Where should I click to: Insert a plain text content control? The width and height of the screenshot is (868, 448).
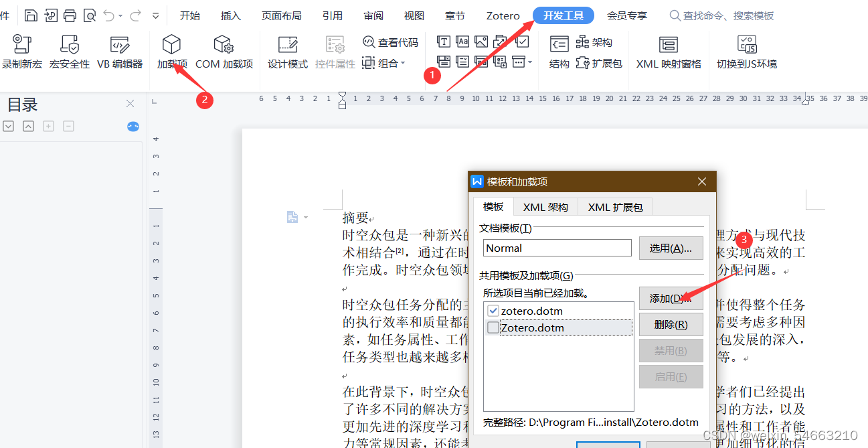click(x=444, y=42)
